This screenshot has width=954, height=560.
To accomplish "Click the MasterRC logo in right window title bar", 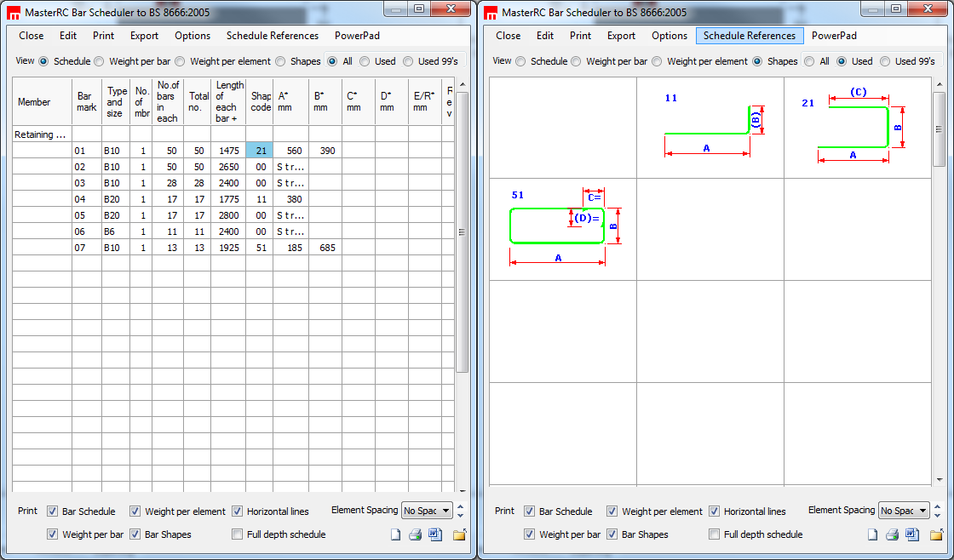I will [x=490, y=13].
